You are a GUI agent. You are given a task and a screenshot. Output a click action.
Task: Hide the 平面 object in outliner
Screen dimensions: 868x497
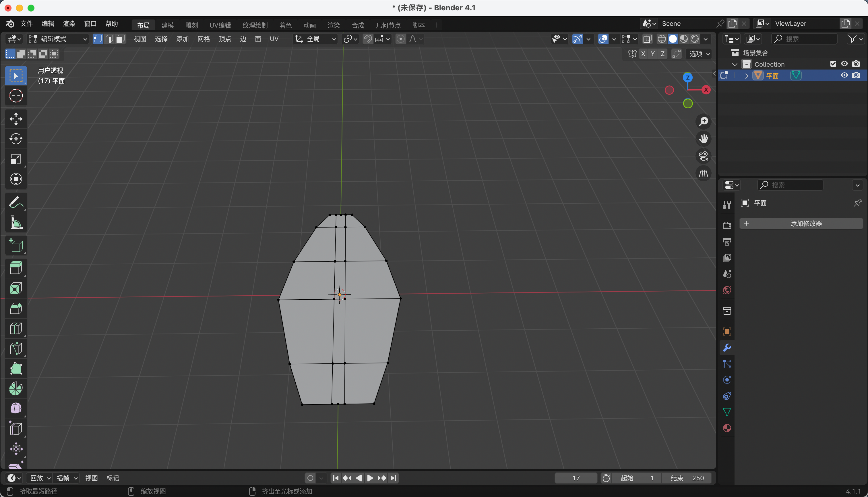coord(844,76)
